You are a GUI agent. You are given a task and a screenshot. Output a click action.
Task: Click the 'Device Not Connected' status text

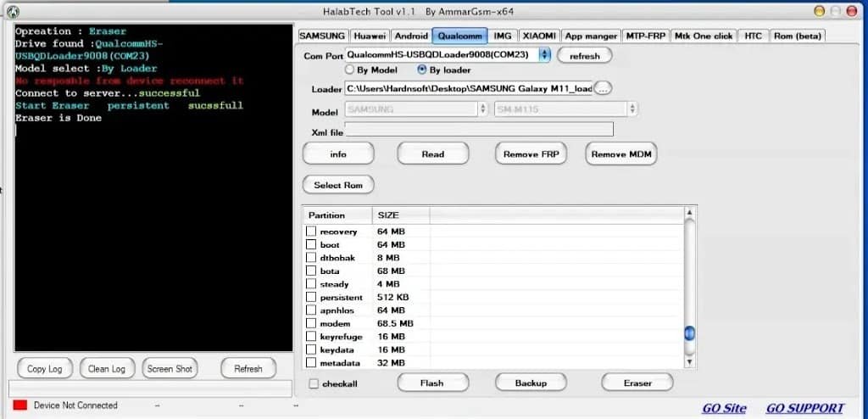tap(75, 405)
